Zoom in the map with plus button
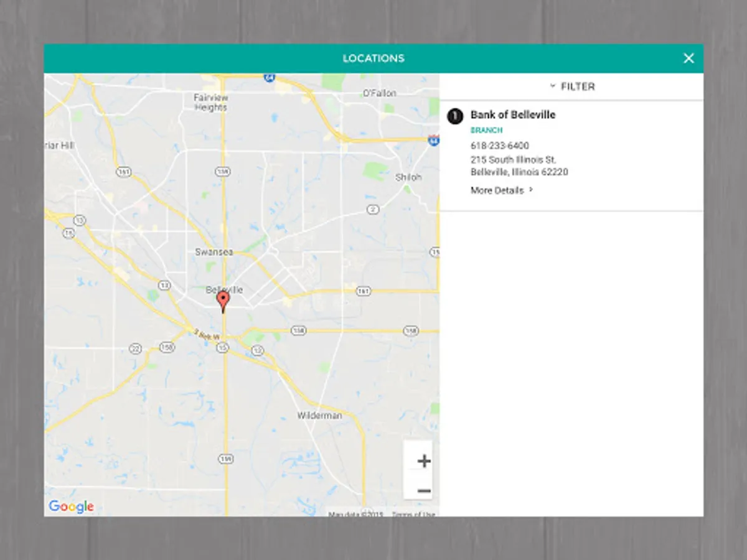 click(424, 461)
